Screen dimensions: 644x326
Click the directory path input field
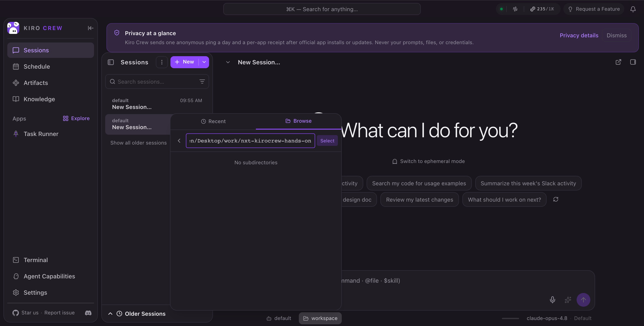click(250, 141)
